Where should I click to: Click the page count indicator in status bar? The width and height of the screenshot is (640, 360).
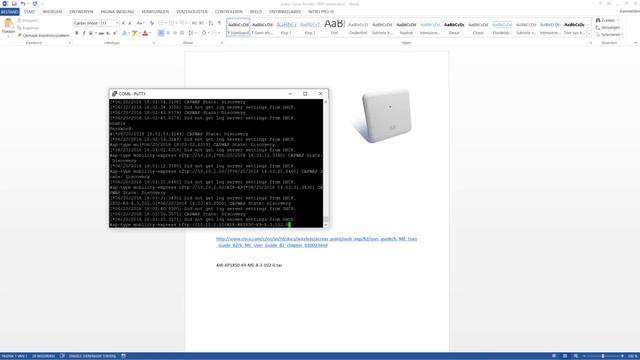coord(15,356)
